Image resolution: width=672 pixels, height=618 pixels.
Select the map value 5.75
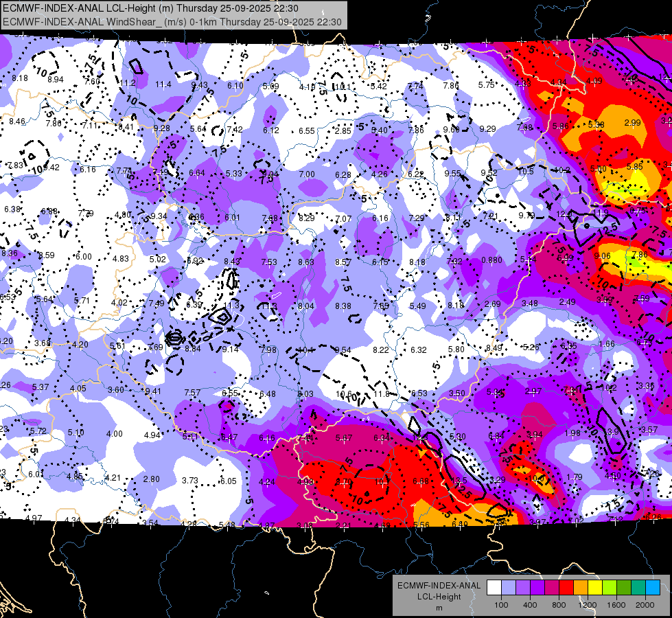pyautogui.click(x=487, y=85)
